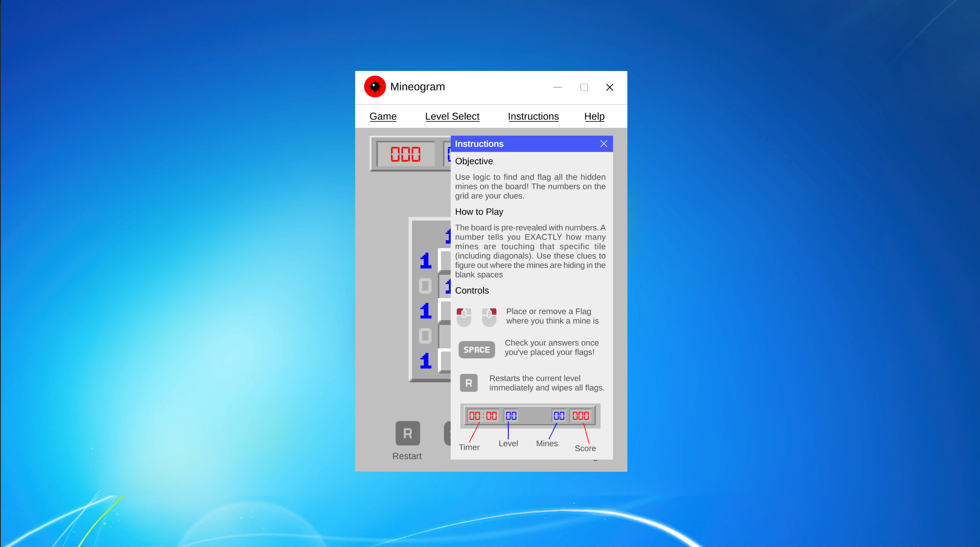Click the bottom blue 1 number tile
The width and height of the screenshot is (980, 547).
tap(425, 361)
